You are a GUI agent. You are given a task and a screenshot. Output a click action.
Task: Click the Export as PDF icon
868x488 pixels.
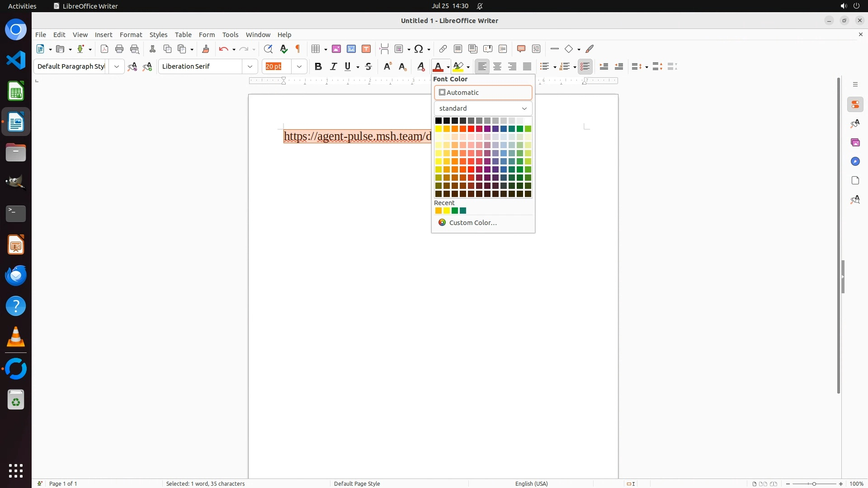pos(104,49)
